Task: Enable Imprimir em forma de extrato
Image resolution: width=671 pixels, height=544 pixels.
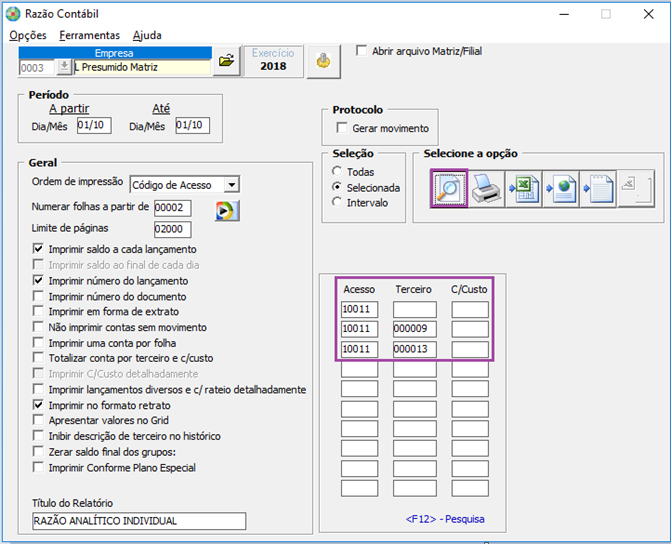Action: [38, 311]
